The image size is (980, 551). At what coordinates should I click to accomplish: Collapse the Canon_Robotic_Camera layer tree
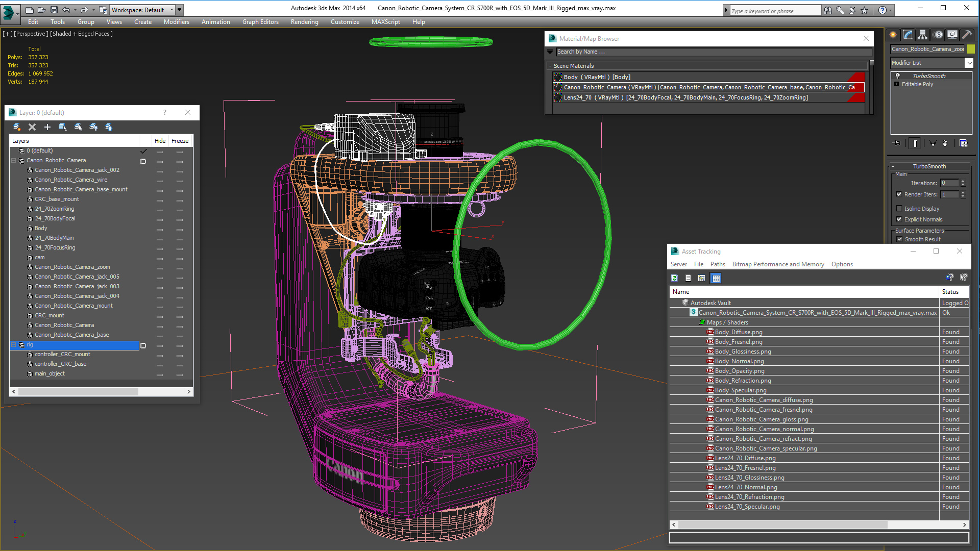pos(14,160)
